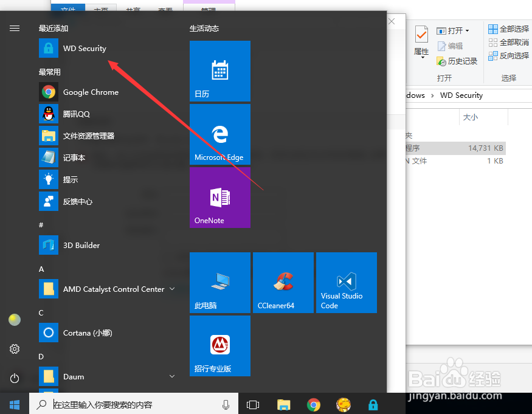Open the Microsoft Edge tile

(220, 134)
